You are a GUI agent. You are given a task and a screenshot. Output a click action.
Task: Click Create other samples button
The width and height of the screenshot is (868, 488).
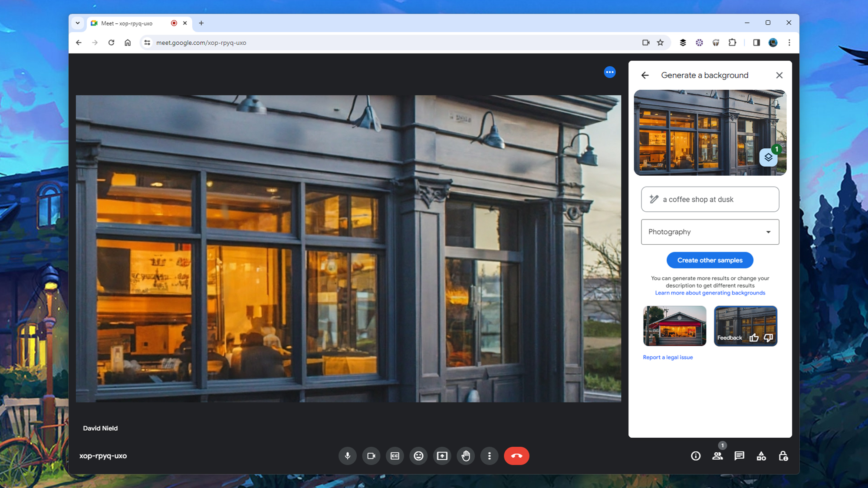coord(710,260)
